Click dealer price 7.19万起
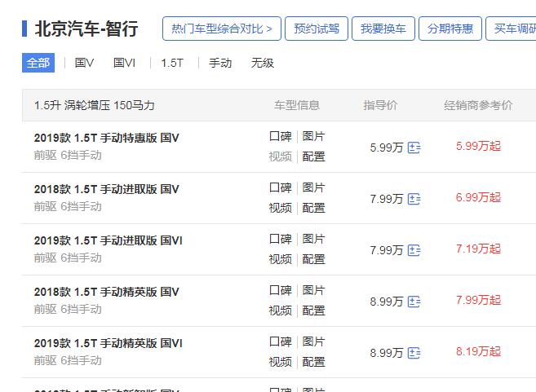Viewport: 536px width, 392px height. 478,249
